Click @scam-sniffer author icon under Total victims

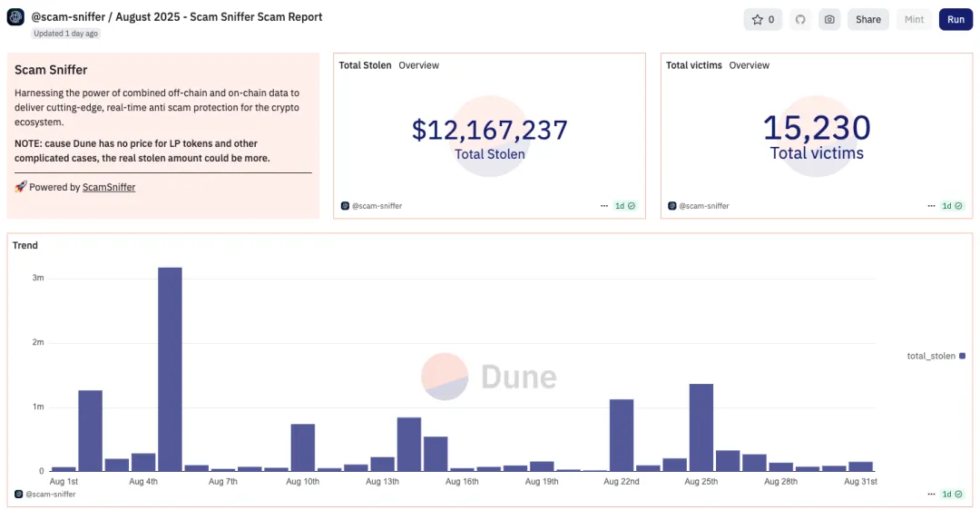coord(671,206)
